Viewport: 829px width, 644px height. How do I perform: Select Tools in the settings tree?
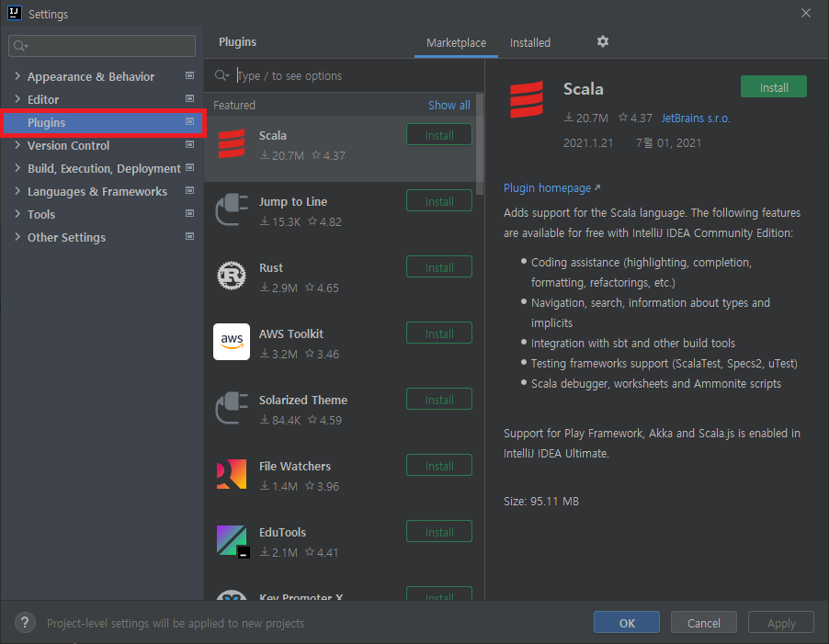41,214
